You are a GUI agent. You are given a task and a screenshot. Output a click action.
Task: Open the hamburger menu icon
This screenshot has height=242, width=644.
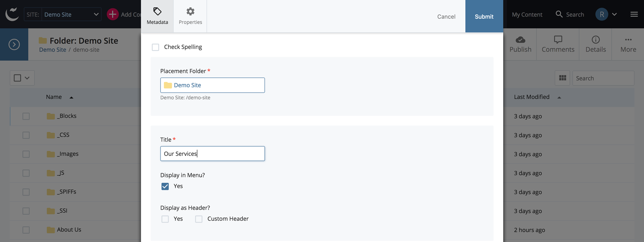point(634,14)
